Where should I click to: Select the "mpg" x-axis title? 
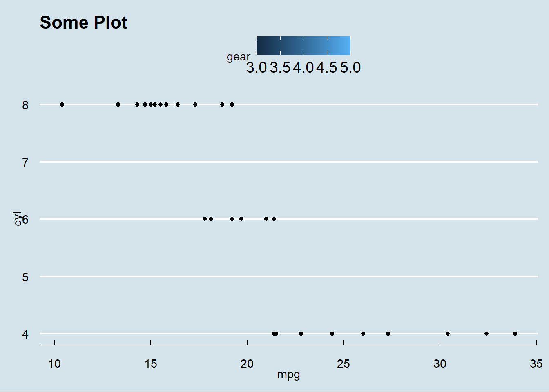coord(288,374)
